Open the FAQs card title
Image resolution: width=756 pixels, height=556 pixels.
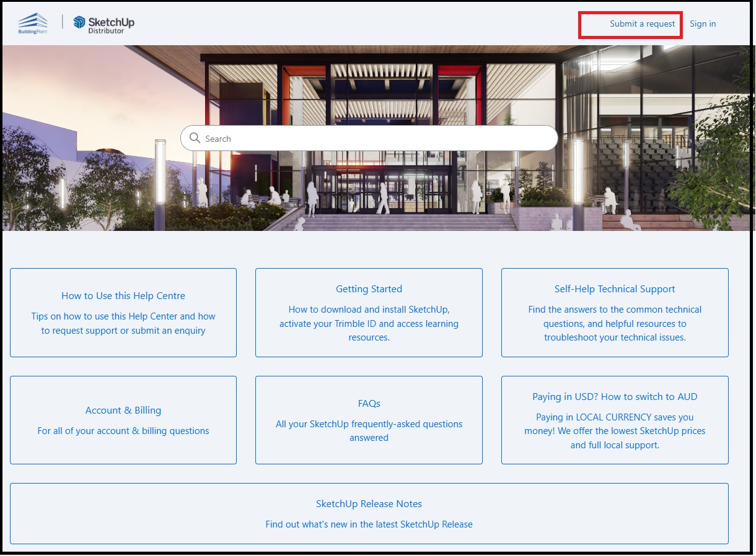pos(369,404)
